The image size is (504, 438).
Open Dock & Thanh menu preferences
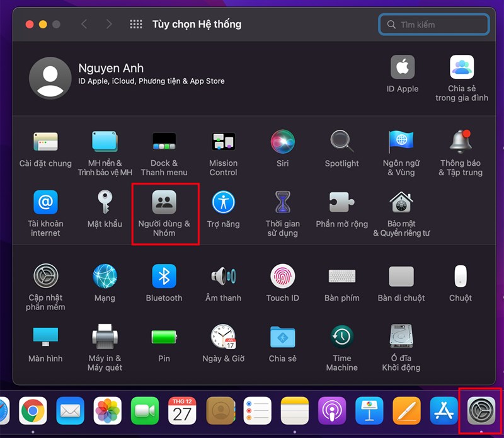point(164,142)
